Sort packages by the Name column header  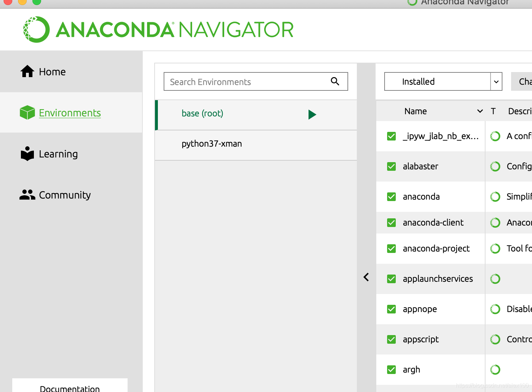pos(415,111)
